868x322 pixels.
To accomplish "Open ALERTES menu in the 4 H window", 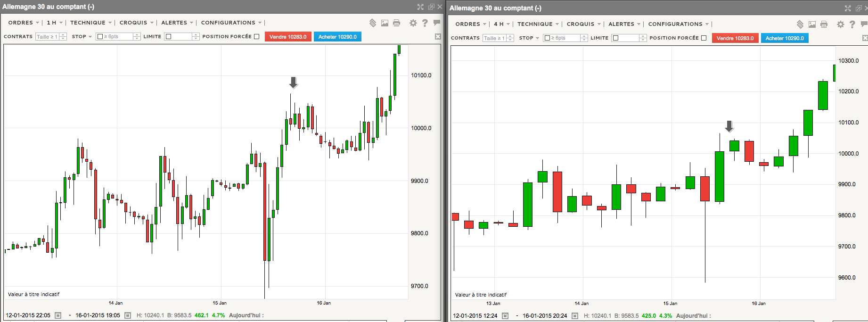I will (x=624, y=24).
